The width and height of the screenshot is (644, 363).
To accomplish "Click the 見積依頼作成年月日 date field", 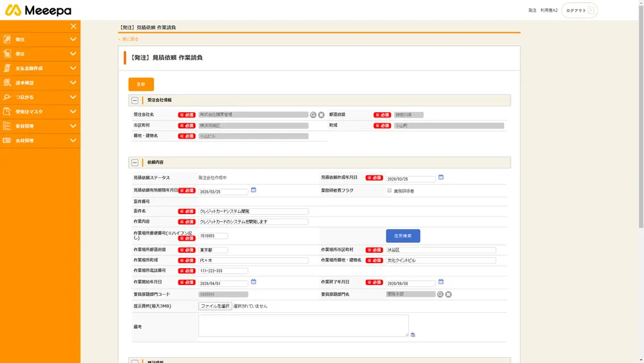I will tap(411, 179).
